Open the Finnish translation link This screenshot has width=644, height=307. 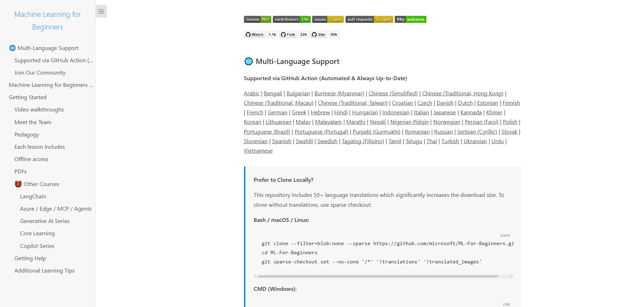click(511, 103)
